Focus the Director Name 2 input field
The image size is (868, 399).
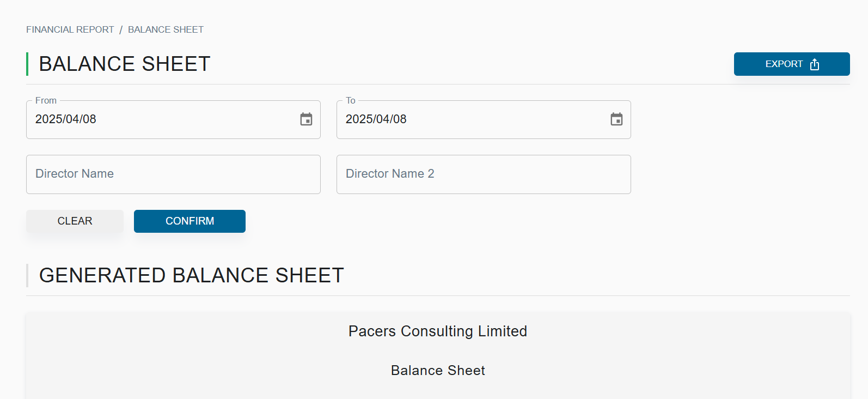point(484,174)
